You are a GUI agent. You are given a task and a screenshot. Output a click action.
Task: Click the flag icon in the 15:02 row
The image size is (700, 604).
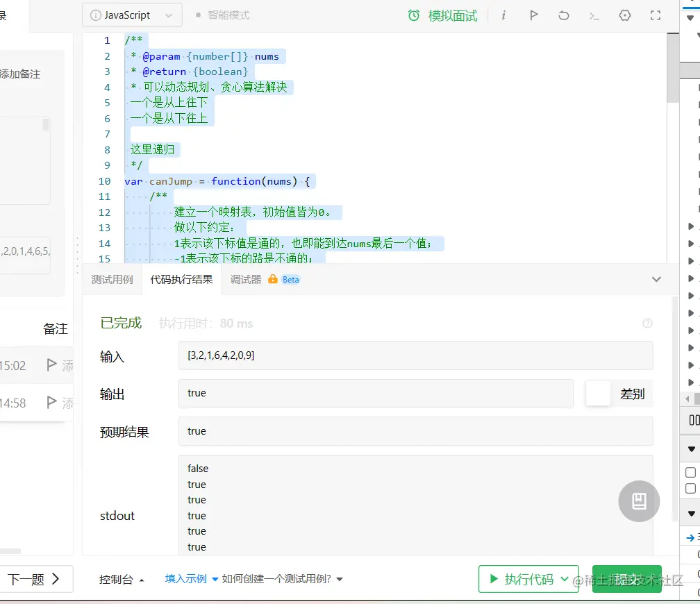coord(52,364)
